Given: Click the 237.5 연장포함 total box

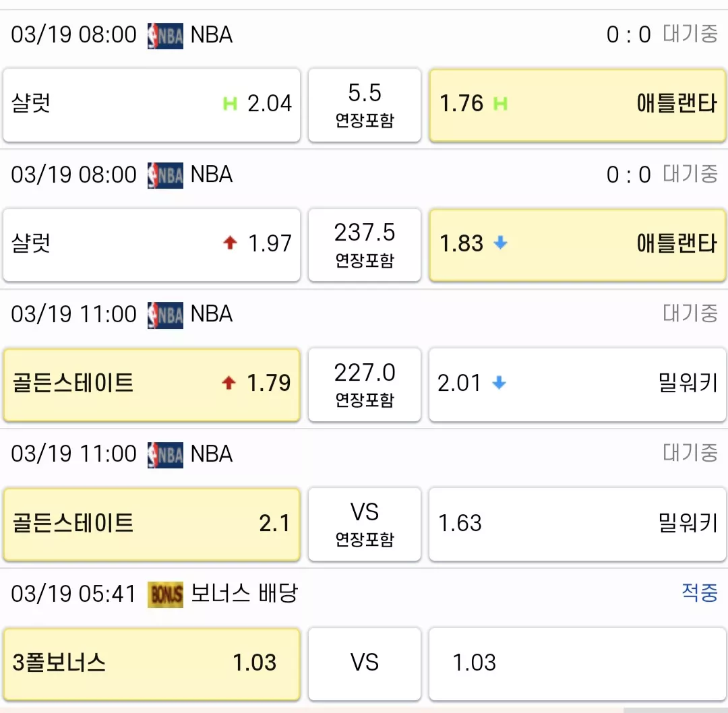Looking at the screenshot, I should [365, 245].
